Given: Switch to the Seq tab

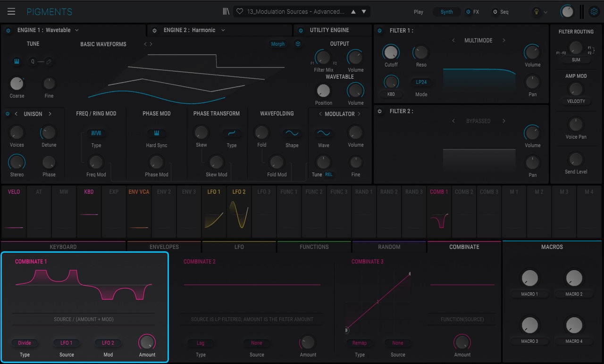Looking at the screenshot, I should tap(501, 12).
